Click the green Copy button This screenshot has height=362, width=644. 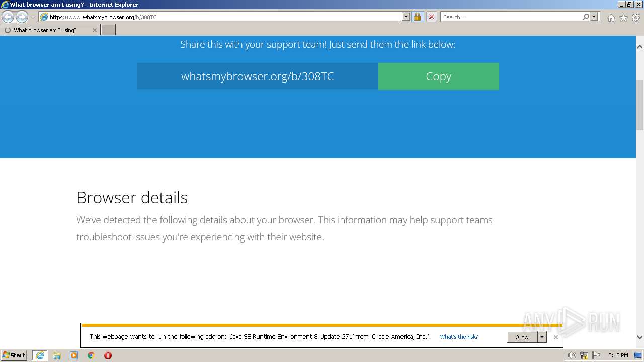click(x=439, y=76)
